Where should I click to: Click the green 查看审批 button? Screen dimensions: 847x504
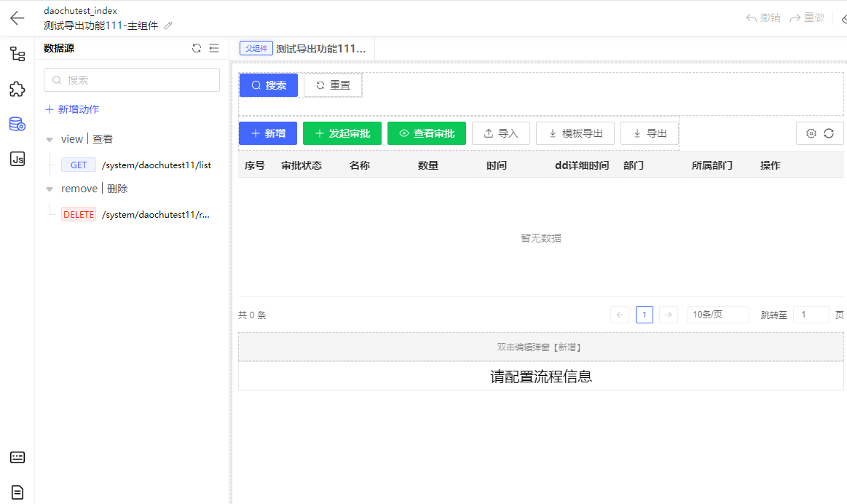coord(427,133)
